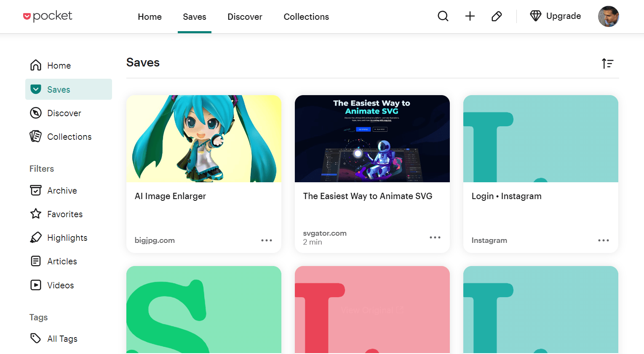The height and width of the screenshot is (354, 644).
Task: Open All Tags in sidebar
Action: tap(62, 339)
